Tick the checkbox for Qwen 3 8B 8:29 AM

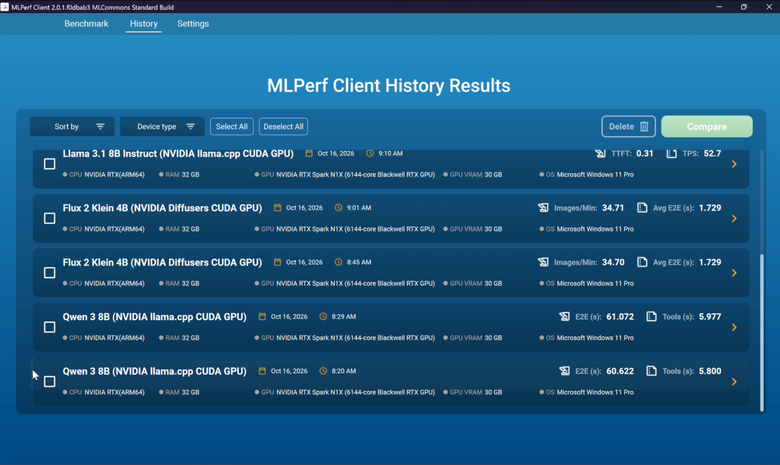(x=49, y=327)
